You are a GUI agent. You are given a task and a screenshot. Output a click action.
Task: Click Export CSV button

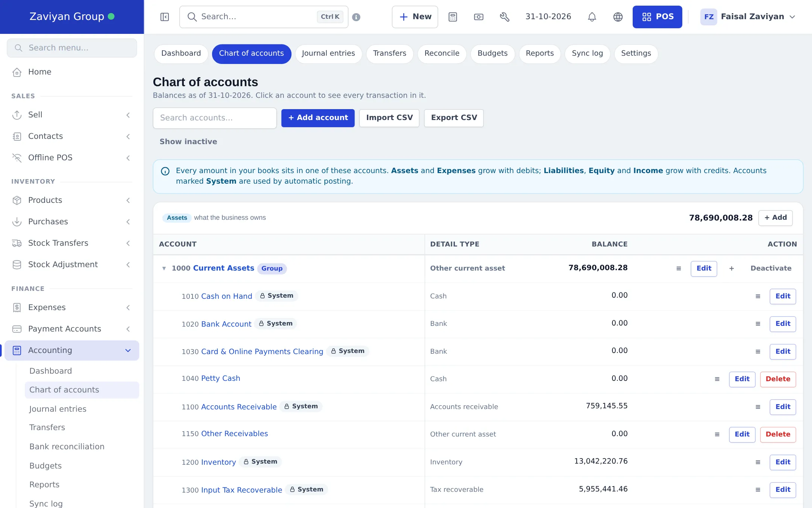pos(454,118)
